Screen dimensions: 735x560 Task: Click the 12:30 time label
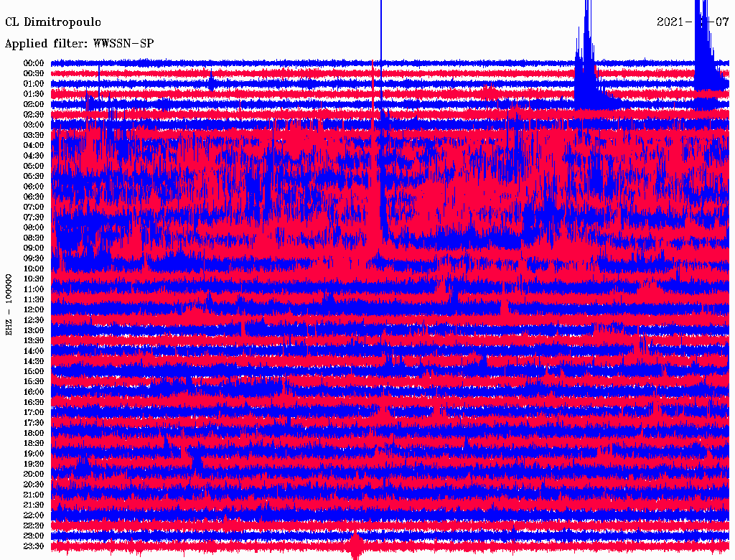pyautogui.click(x=34, y=320)
